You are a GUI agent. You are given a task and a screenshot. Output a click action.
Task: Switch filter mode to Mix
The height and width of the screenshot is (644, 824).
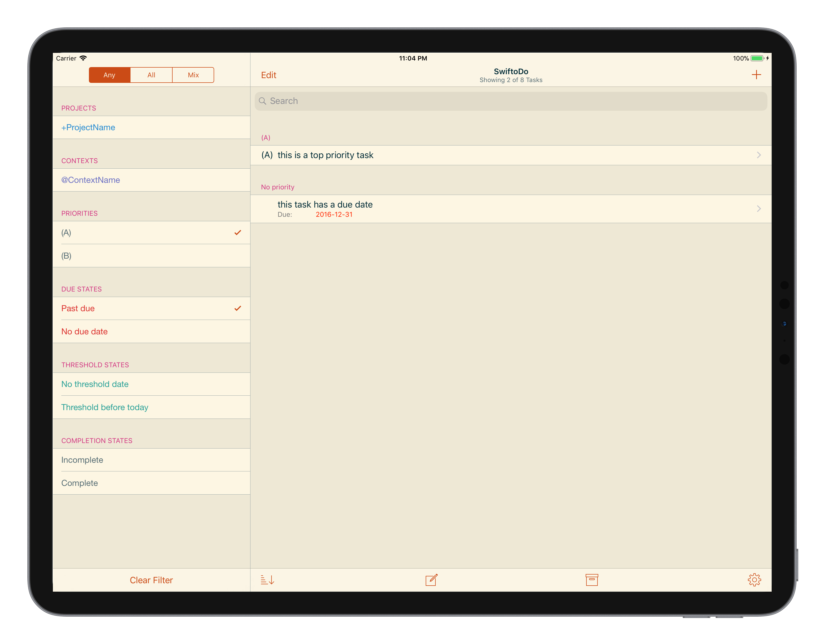pyautogui.click(x=193, y=75)
